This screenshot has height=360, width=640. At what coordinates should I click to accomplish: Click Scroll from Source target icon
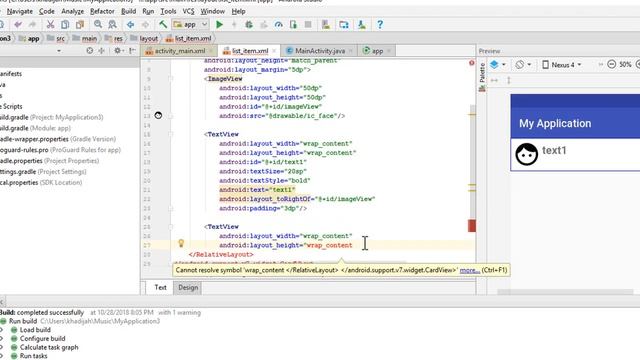pyautogui.click(x=89, y=51)
